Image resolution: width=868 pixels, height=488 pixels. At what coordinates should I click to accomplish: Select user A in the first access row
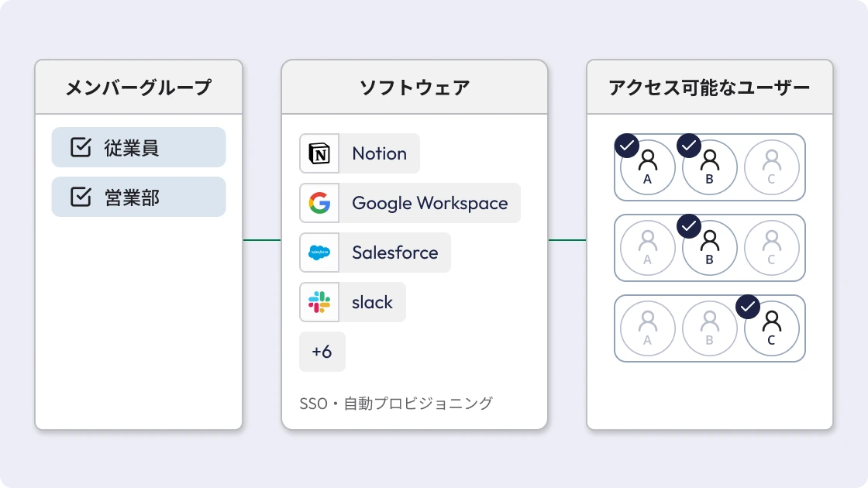coord(648,167)
